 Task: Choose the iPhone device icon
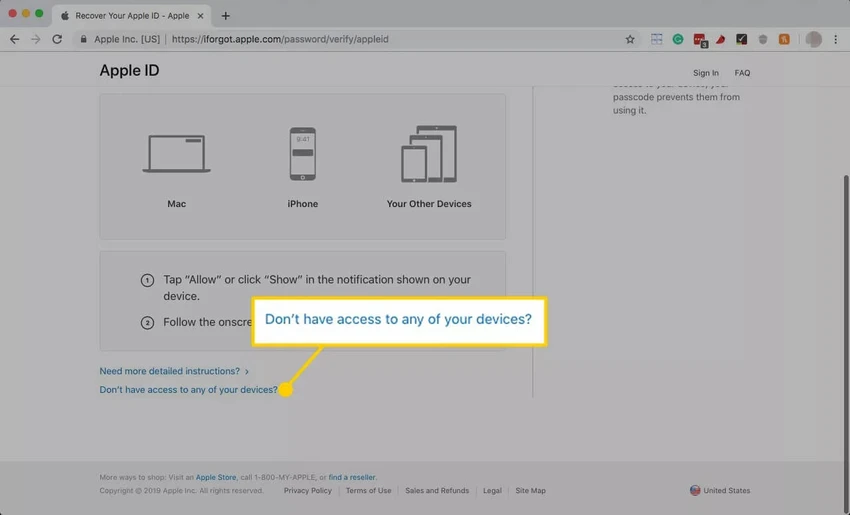[x=302, y=154]
